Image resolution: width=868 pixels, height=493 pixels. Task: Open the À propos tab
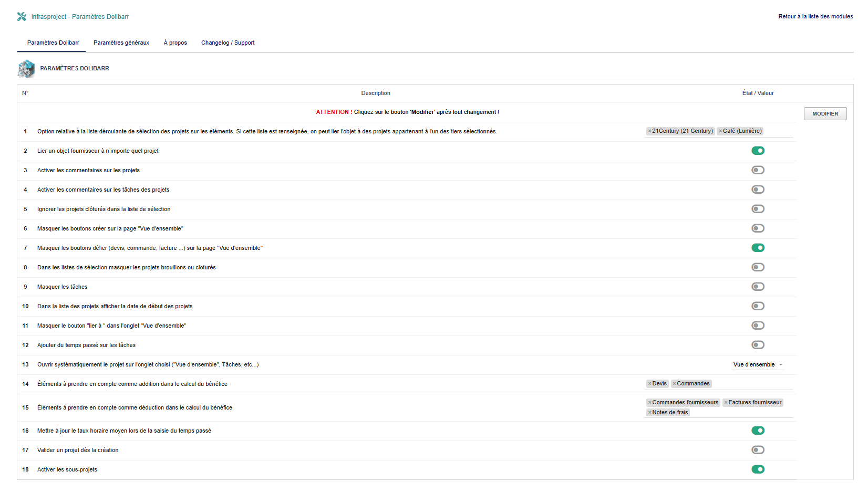[175, 43]
